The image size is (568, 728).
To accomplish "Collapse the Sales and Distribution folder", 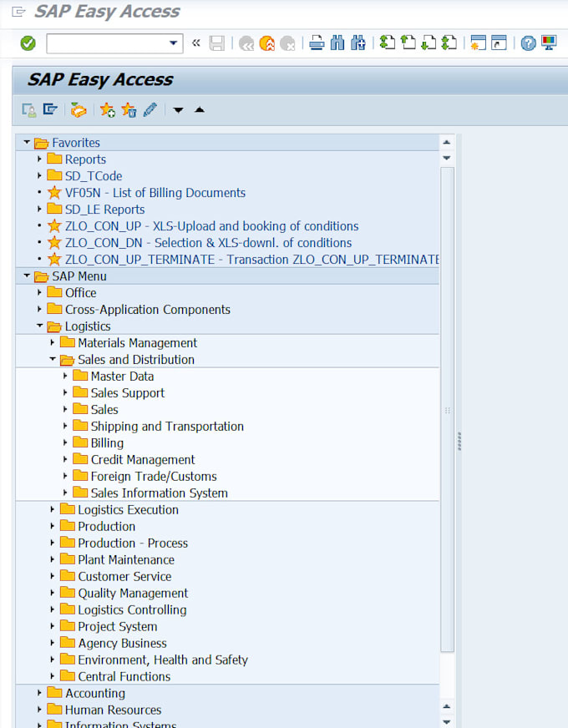I will (53, 360).
